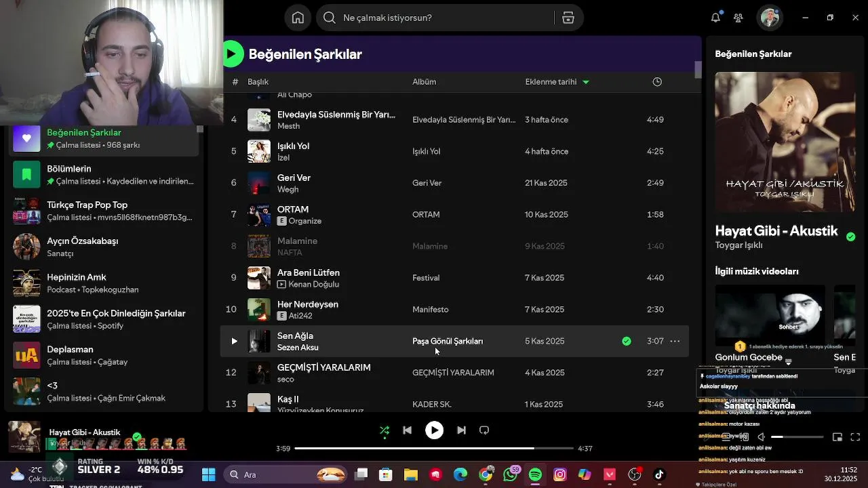The width and height of the screenshot is (868, 488).
Task: Click the library sidebar scrollbar
Action: coord(199,130)
